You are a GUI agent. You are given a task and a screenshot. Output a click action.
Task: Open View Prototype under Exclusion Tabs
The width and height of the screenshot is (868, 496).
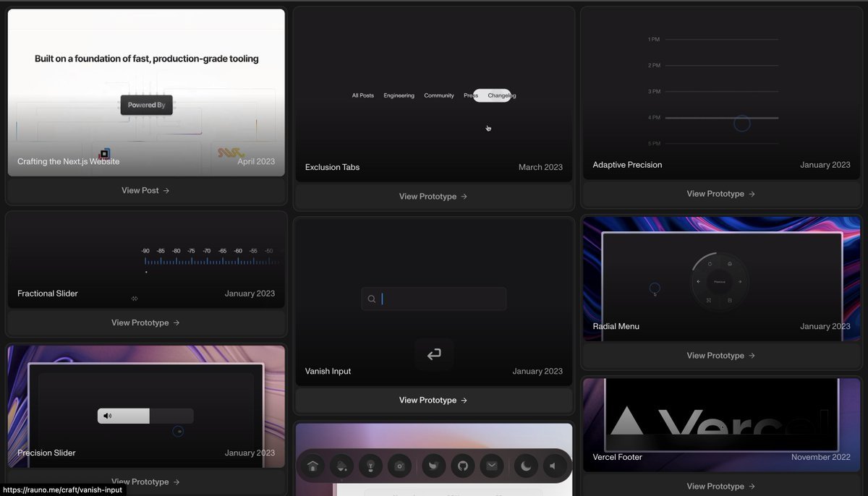(433, 197)
